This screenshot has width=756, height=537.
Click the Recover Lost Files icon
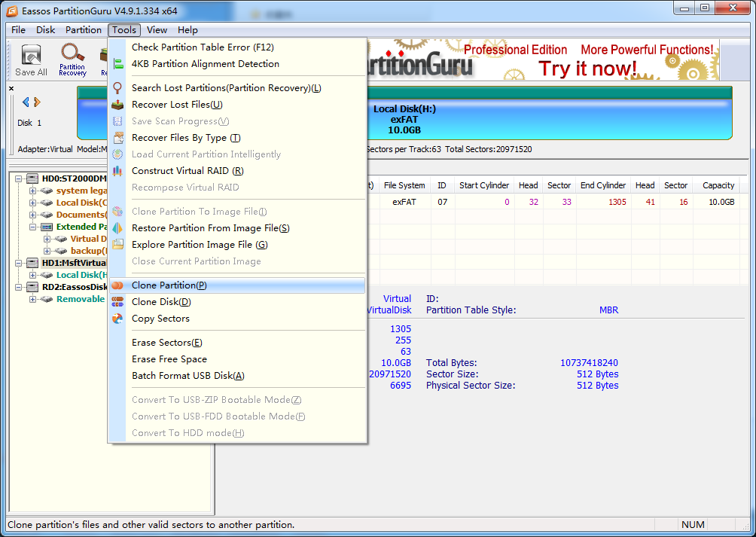[117, 105]
